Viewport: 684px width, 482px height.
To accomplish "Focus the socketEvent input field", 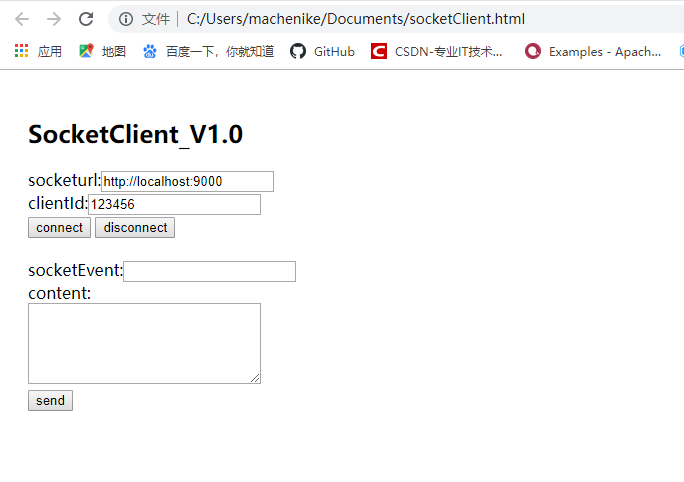I will [x=209, y=271].
